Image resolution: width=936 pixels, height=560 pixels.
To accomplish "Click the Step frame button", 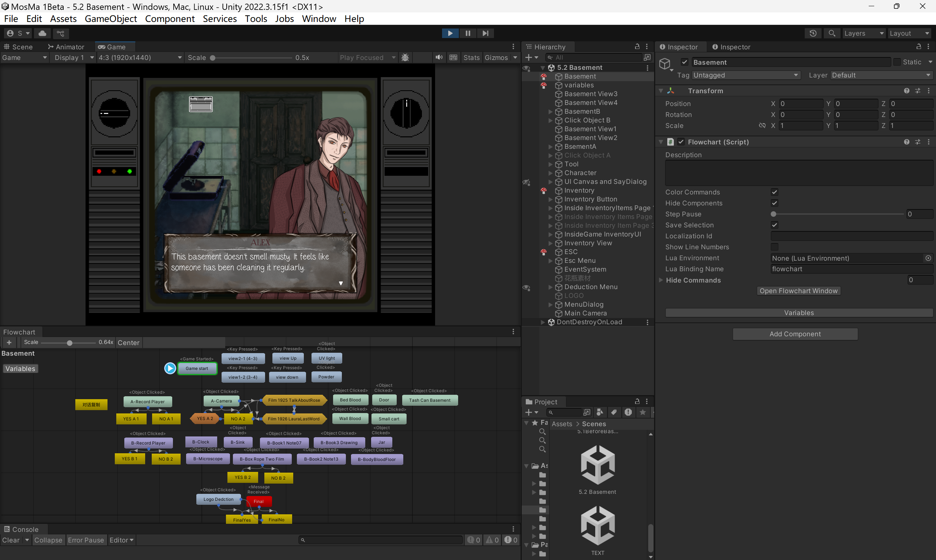I will click(485, 33).
